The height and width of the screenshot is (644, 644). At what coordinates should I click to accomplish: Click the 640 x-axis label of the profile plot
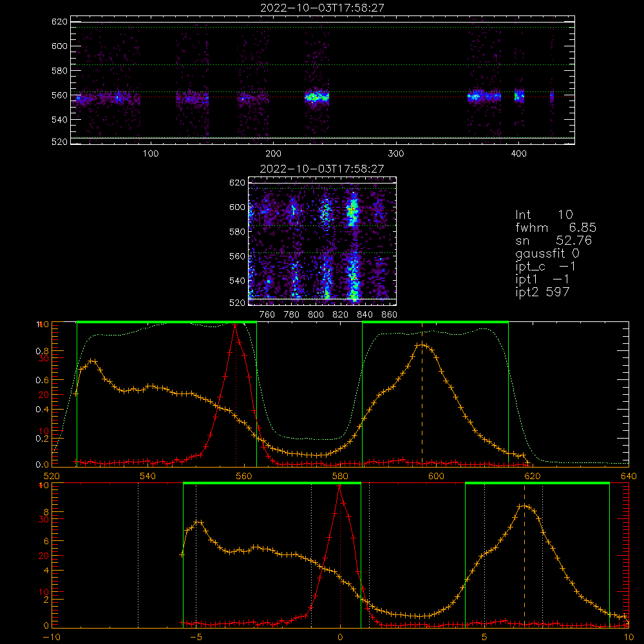629,477
